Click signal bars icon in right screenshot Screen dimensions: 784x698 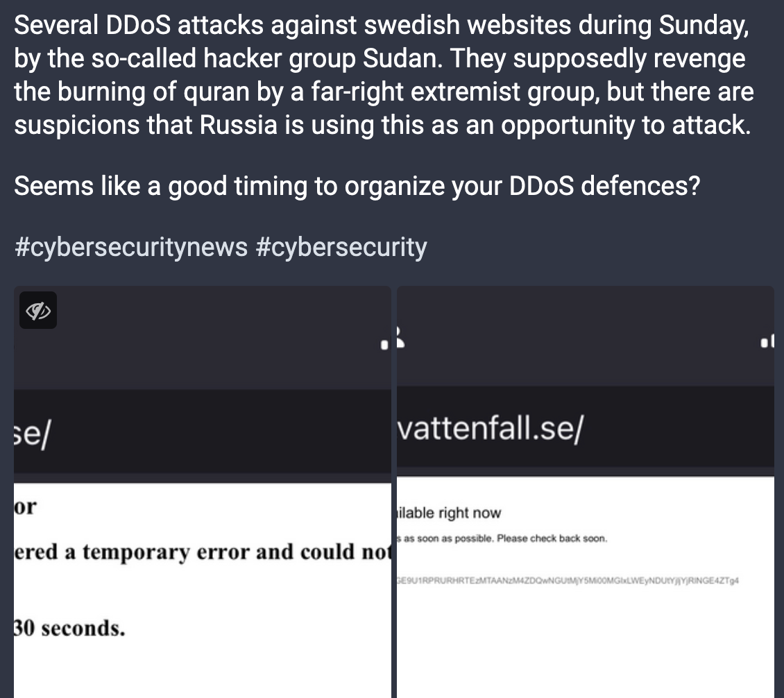(x=767, y=342)
